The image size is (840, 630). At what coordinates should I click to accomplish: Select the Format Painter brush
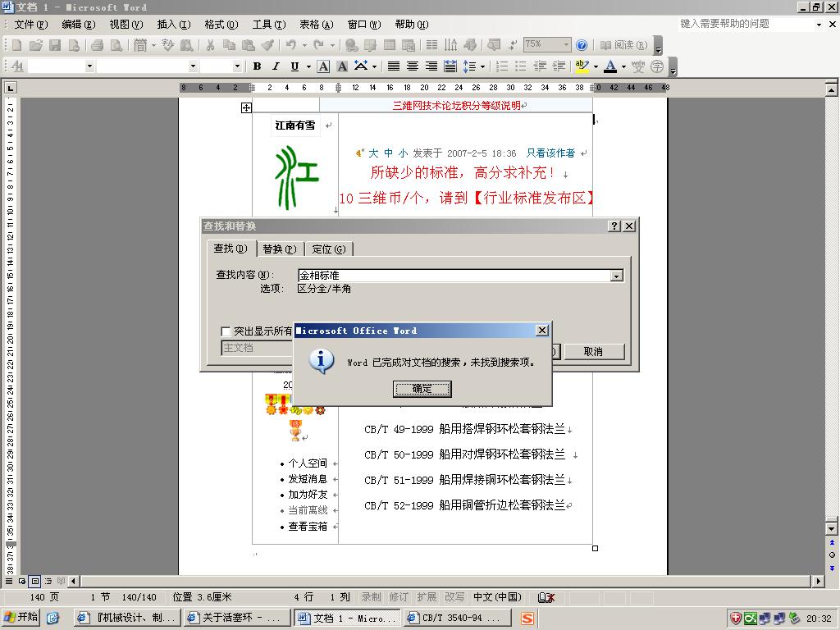(267, 46)
